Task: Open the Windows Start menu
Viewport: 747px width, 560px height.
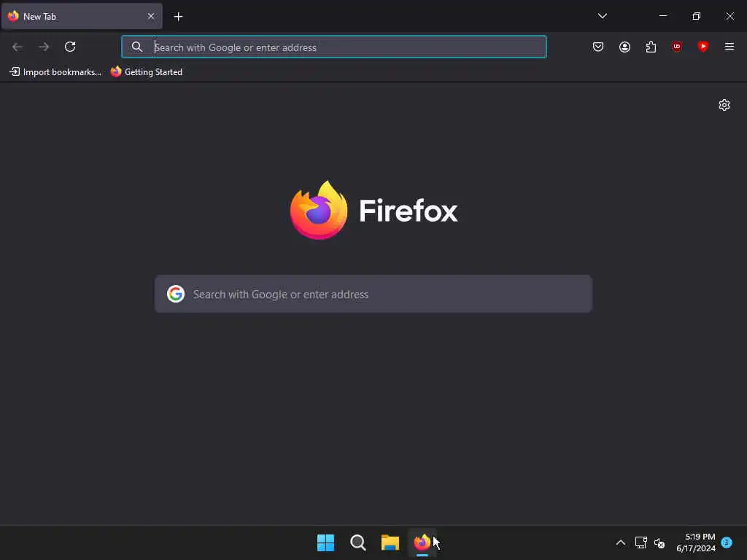Action: (x=326, y=542)
